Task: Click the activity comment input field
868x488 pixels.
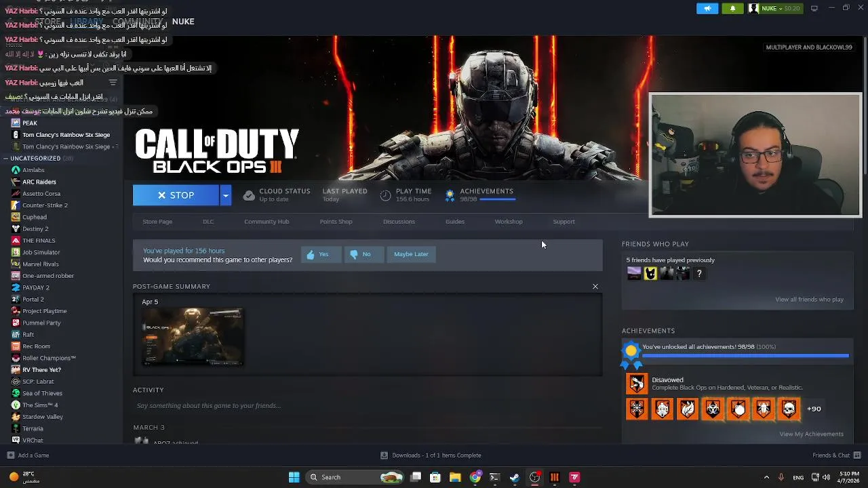Action: 366,406
